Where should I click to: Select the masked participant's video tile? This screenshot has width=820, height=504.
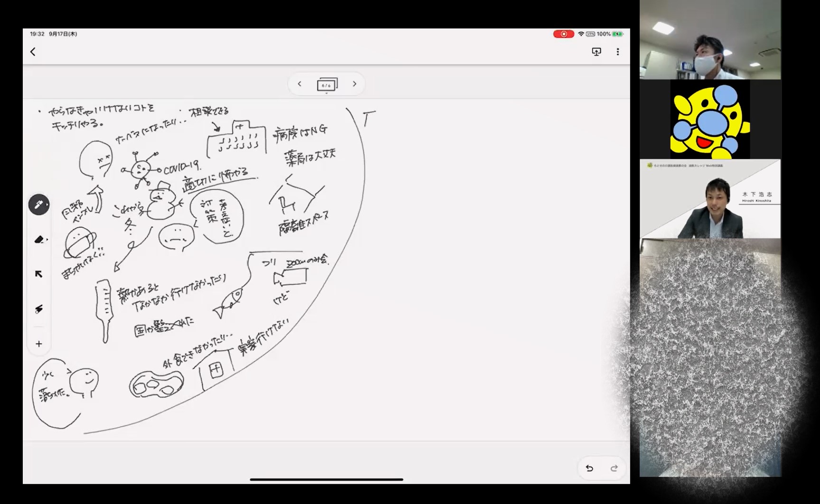click(x=710, y=40)
